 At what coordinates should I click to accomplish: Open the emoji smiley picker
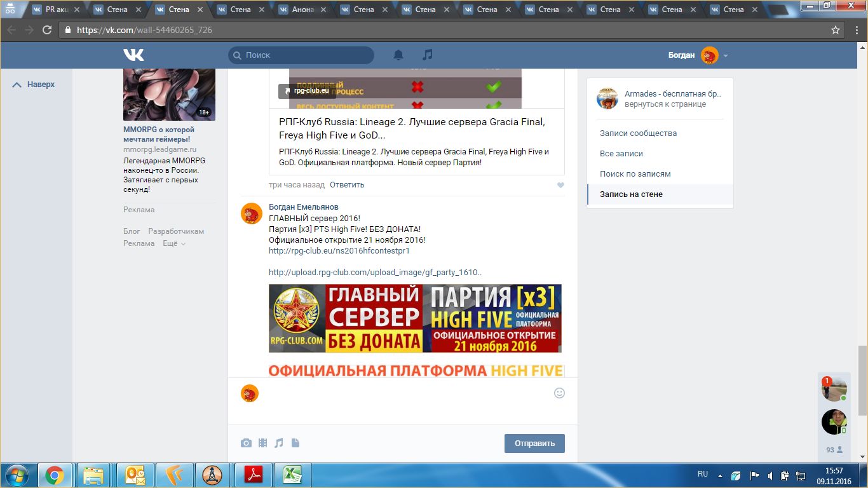pyautogui.click(x=559, y=393)
